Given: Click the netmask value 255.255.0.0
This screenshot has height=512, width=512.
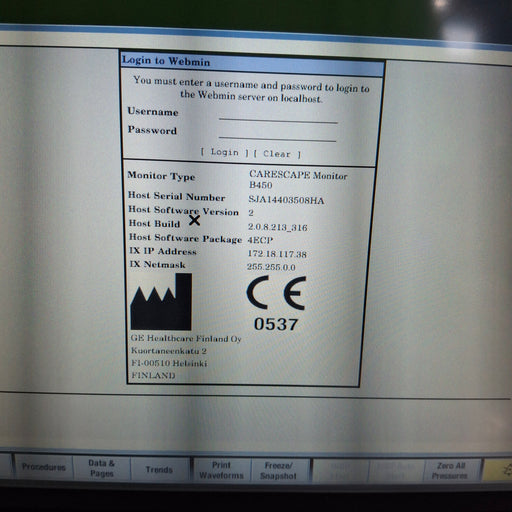Looking at the screenshot, I should point(271,267).
